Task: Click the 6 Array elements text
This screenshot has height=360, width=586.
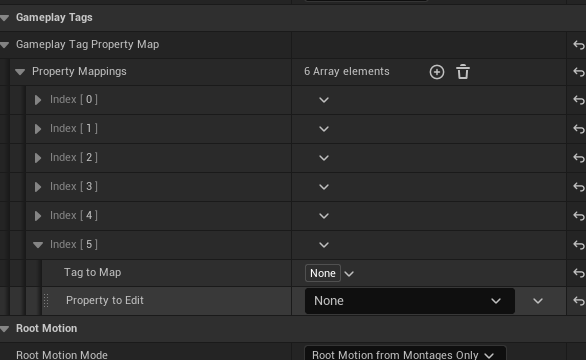Action: (x=347, y=71)
